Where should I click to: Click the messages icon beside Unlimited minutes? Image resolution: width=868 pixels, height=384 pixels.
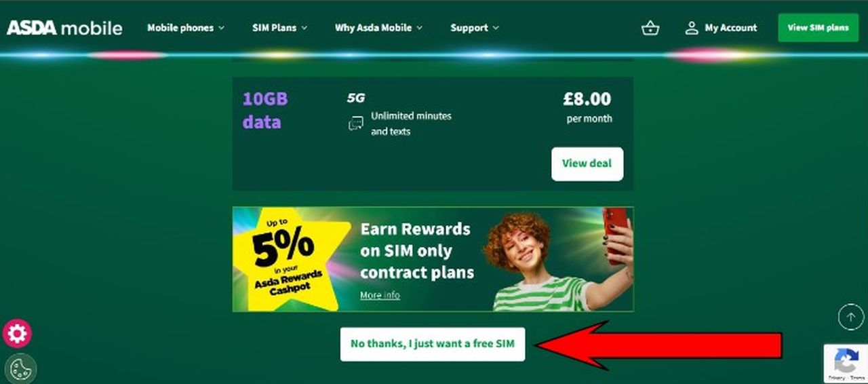[x=355, y=123]
